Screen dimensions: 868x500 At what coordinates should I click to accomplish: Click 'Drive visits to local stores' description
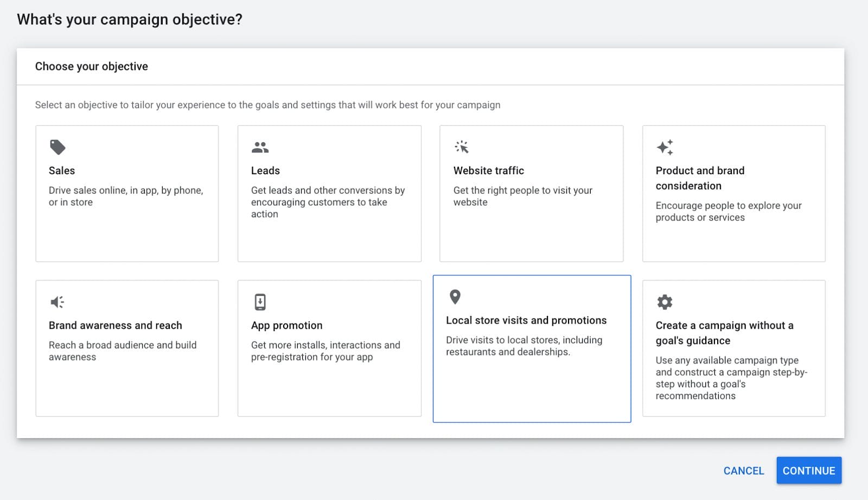524,346
